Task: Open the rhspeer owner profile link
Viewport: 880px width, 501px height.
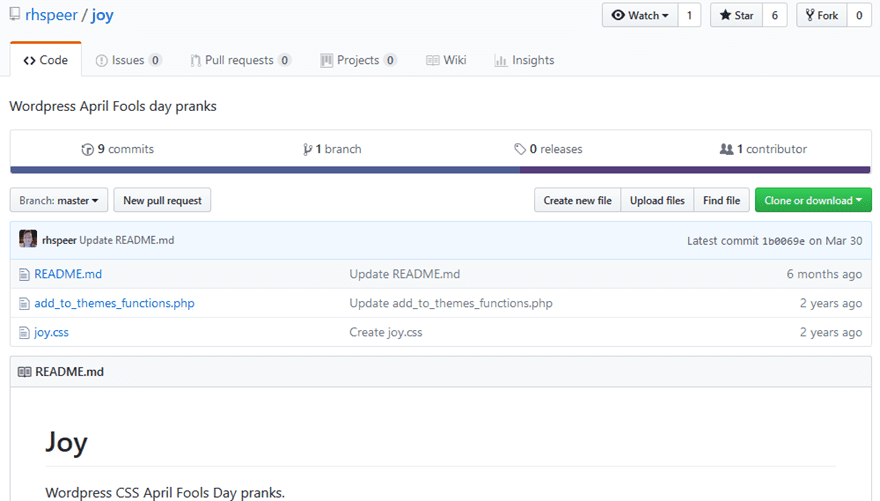Action: pyautogui.click(x=51, y=15)
